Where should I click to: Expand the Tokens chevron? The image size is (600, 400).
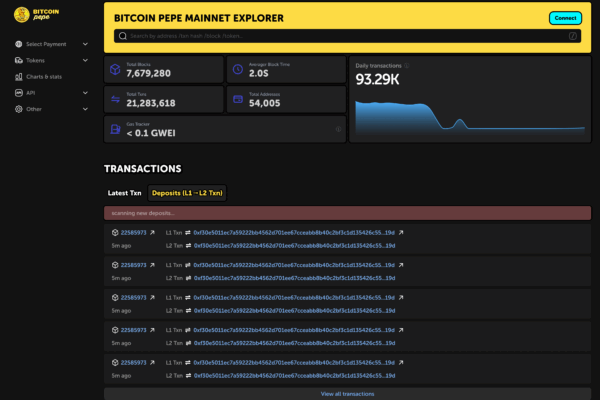coord(85,60)
